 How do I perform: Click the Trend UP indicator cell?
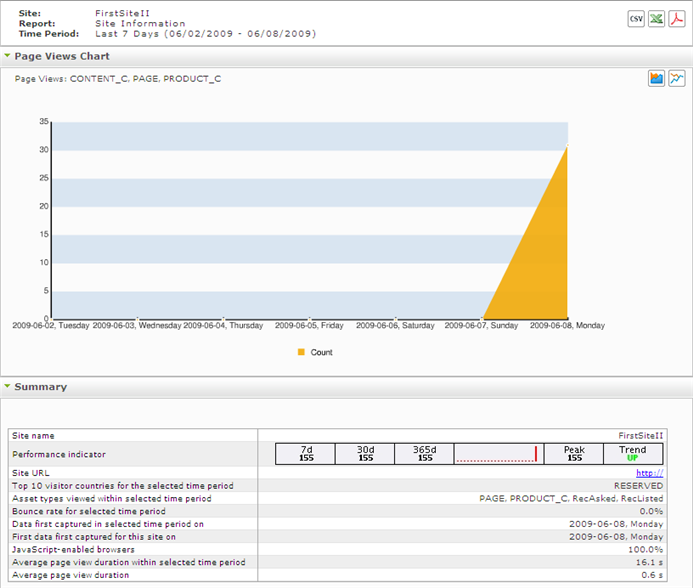[x=633, y=454]
